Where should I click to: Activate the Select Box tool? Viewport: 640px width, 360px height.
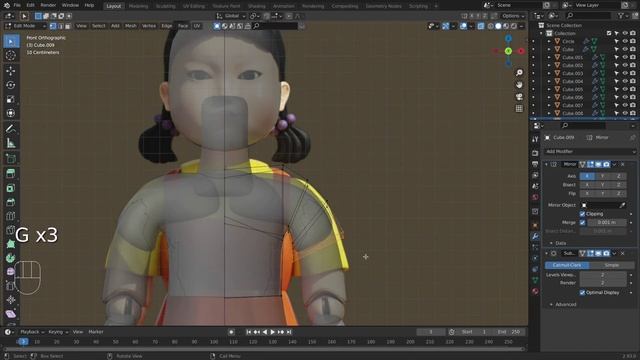11,41
